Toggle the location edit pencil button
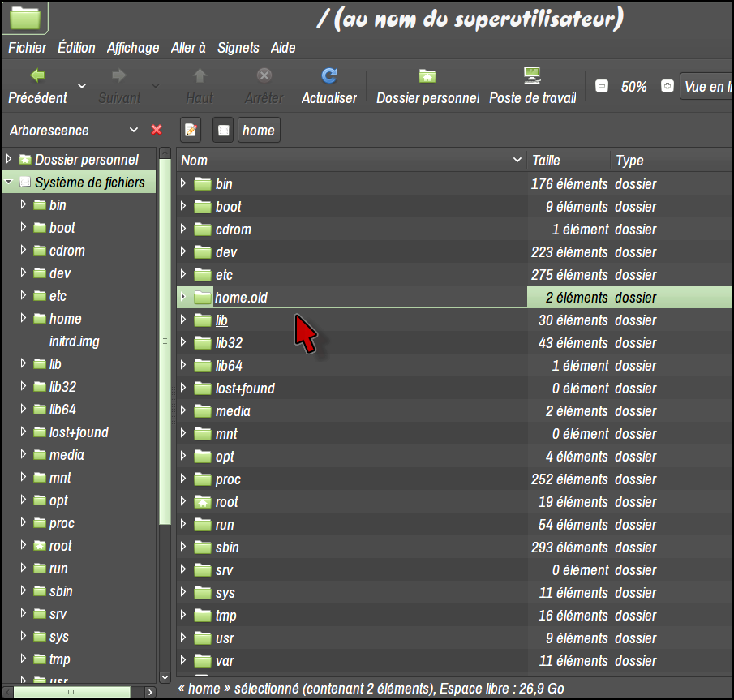The height and width of the screenshot is (700, 734). click(x=191, y=130)
